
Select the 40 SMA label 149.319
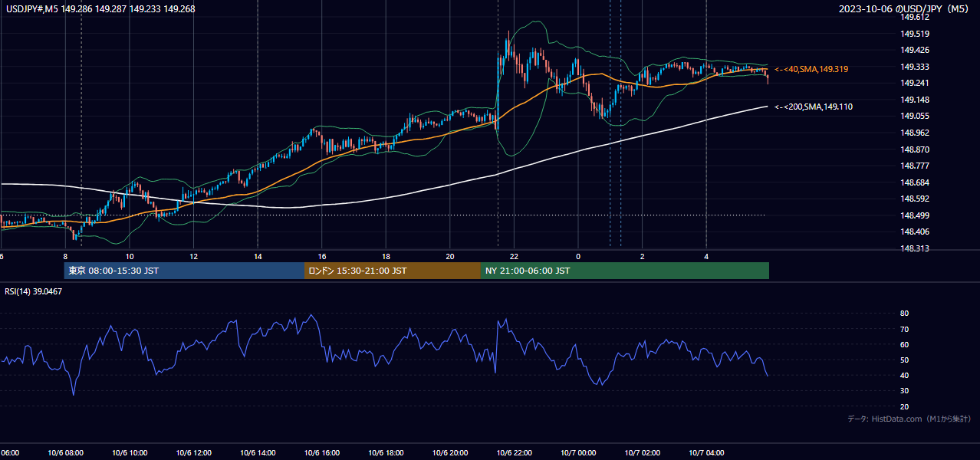coord(811,69)
